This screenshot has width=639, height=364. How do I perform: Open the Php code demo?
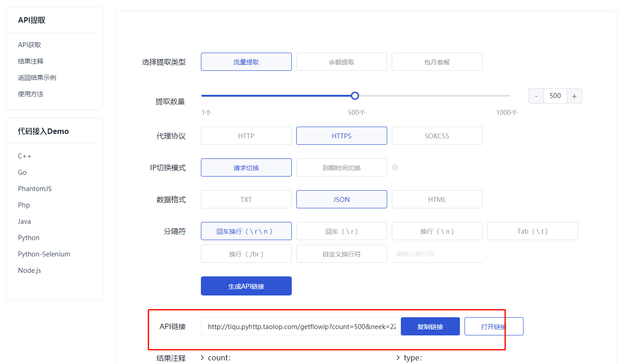pyautogui.click(x=24, y=205)
